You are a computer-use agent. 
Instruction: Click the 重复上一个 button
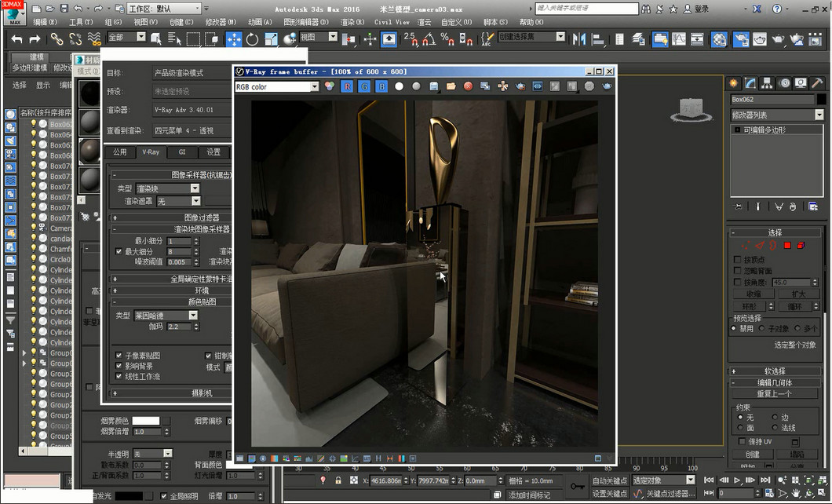pyautogui.click(x=774, y=394)
